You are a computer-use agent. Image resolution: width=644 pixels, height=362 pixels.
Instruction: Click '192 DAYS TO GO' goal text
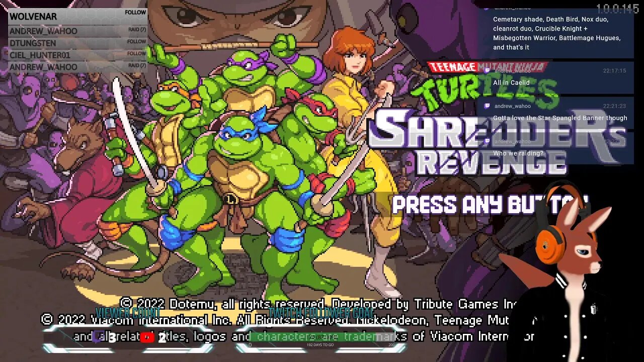pos(320,346)
